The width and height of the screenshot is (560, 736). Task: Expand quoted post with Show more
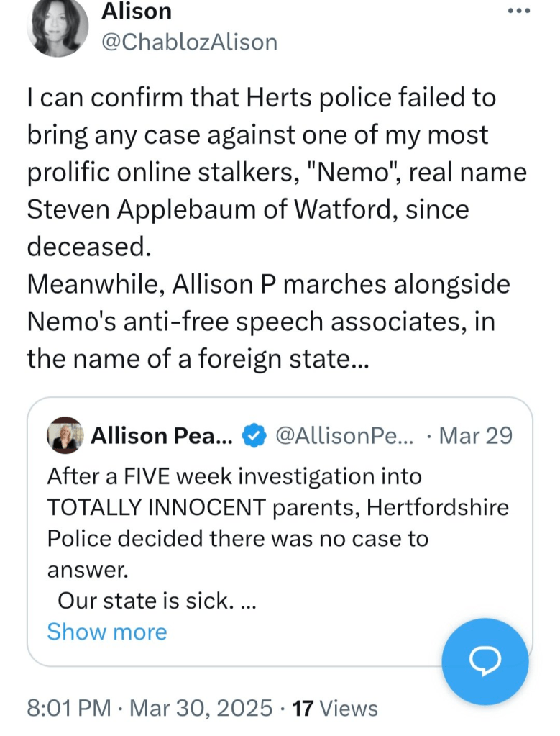[x=106, y=632]
